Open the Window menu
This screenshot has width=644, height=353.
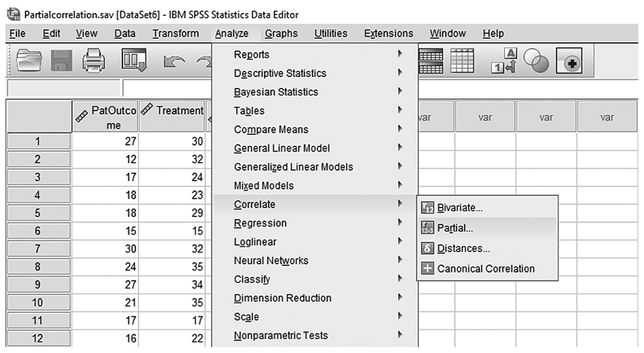tap(448, 34)
